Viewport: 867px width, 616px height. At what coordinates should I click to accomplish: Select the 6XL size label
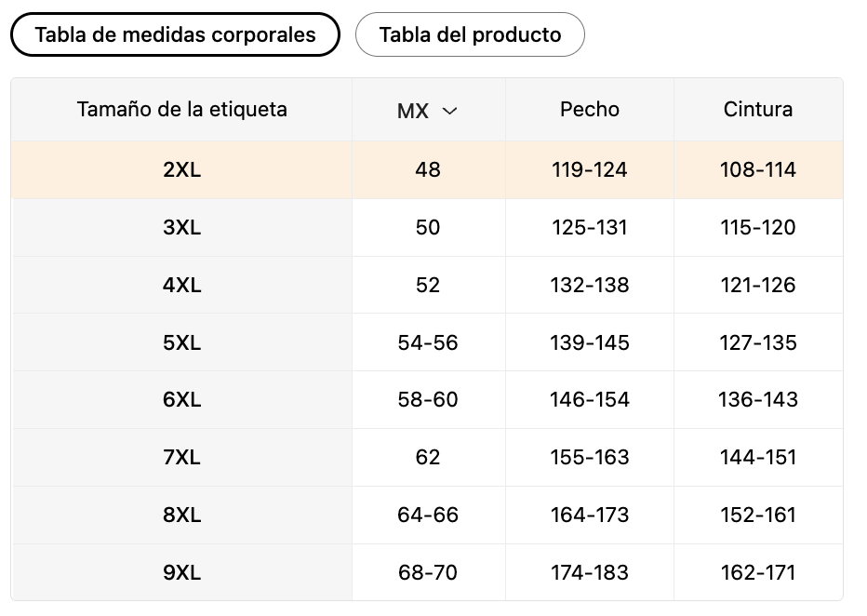point(181,400)
